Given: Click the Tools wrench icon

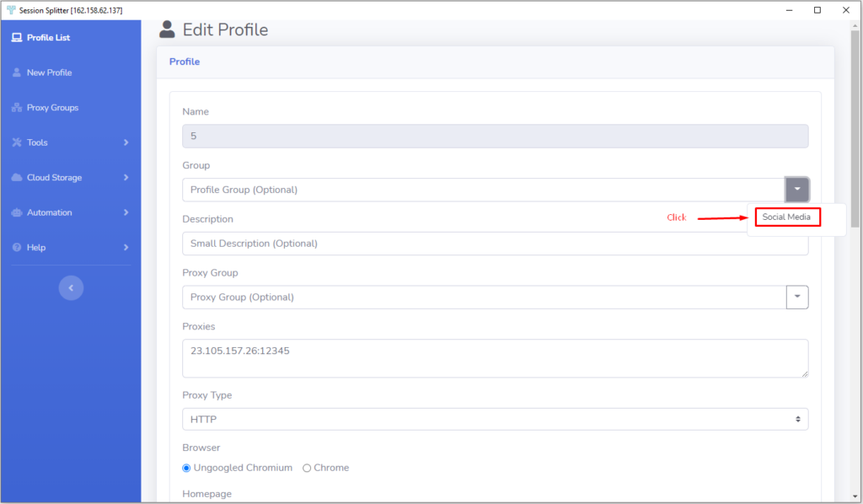Looking at the screenshot, I should 17,142.
